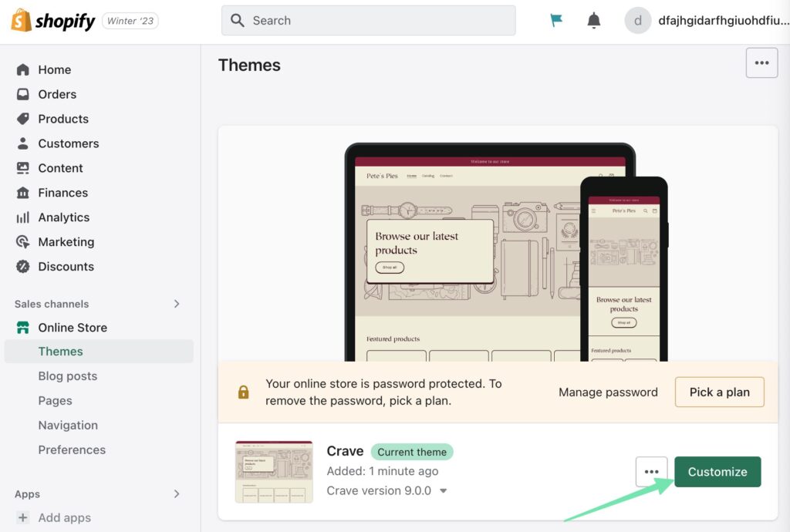The width and height of the screenshot is (790, 532).
Task: Open the Analytics bar-chart icon
Action: coord(24,217)
